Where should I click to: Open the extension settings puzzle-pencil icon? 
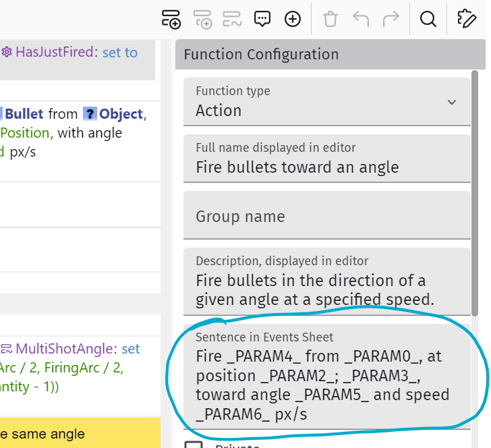467,19
